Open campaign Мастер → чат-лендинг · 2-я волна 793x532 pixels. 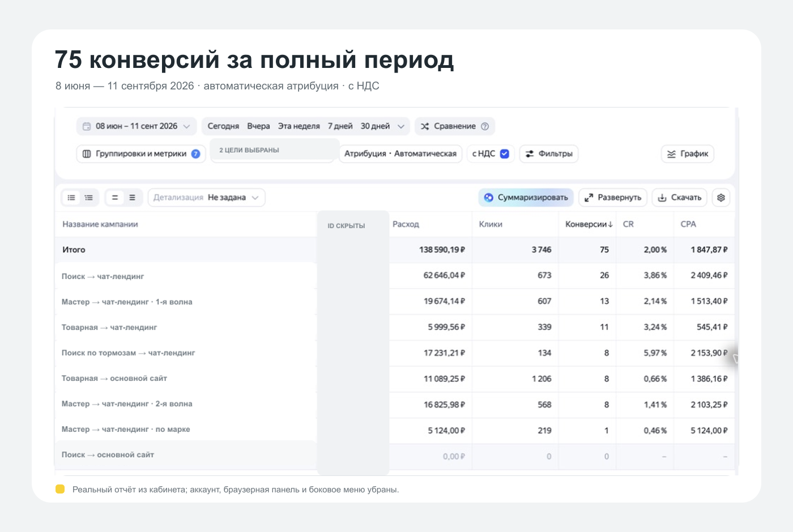pos(127,404)
